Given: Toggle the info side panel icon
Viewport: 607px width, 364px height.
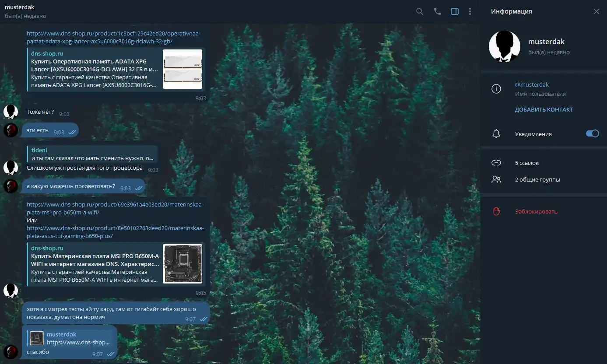Looking at the screenshot, I should (x=455, y=12).
